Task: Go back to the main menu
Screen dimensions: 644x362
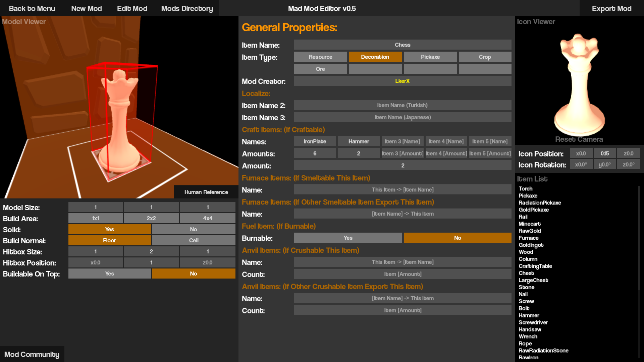Action: click(x=32, y=8)
